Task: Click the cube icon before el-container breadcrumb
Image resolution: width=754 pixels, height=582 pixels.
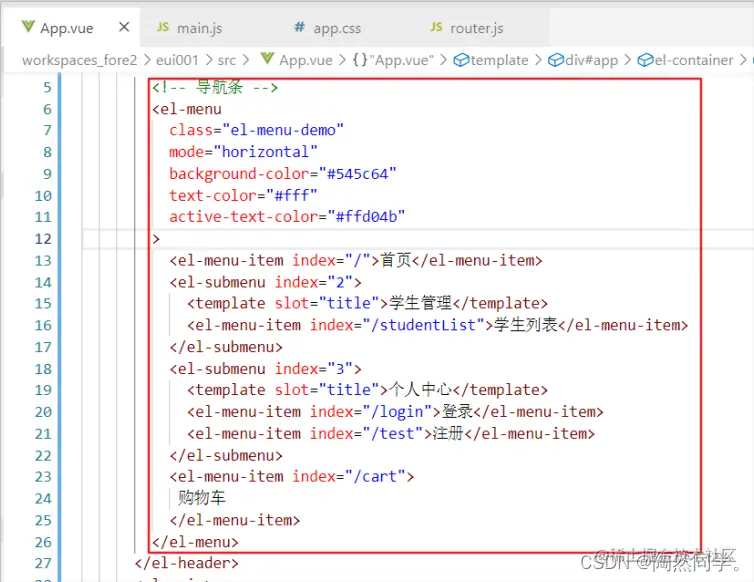Action: [x=645, y=60]
